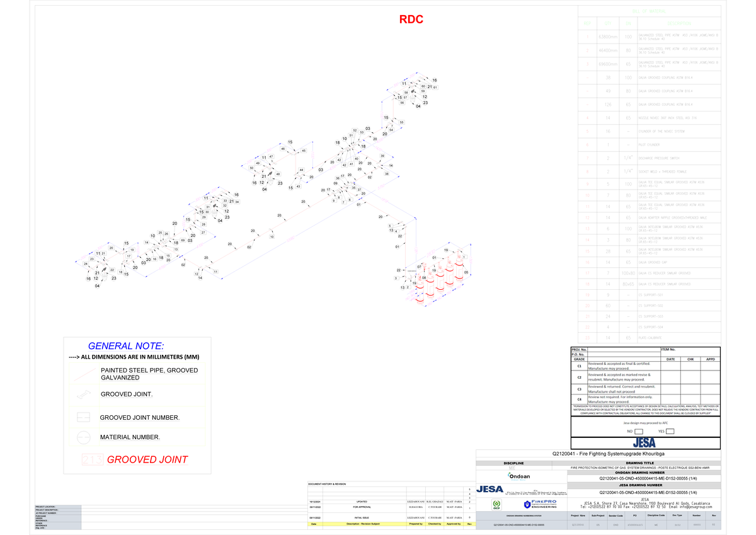The image size is (756, 535).
Task: Click the BILL OF MATERIAL table heading
Action: 649,13
